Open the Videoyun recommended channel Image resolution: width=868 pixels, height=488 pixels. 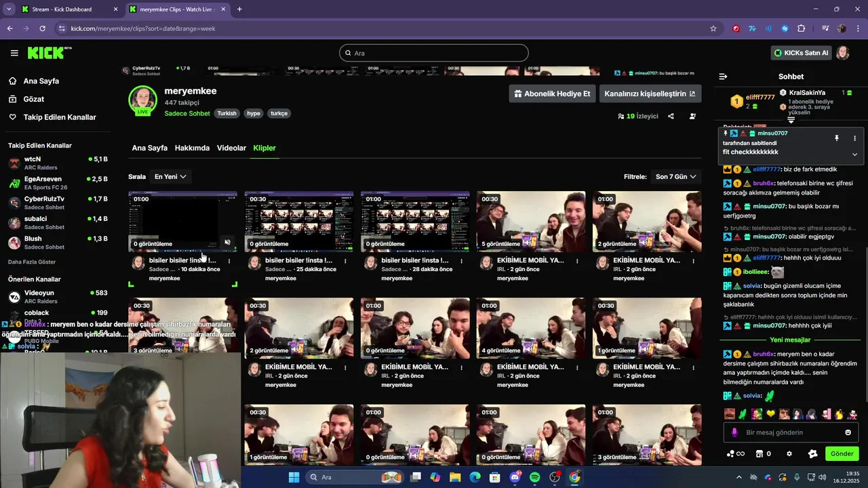58,297
